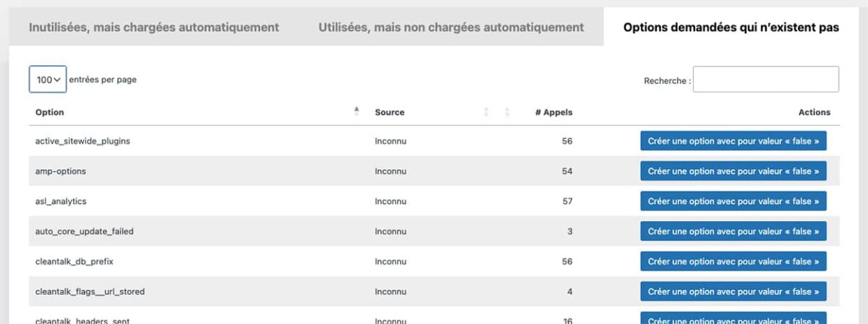868x324 pixels.
Task: Click Inconnu source in asl_analytics row
Action: click(x=391, y=201)
